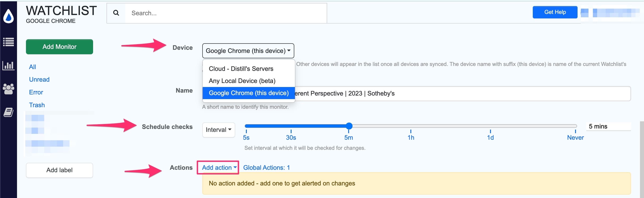
Task: Open the bar chart stats icon
Action: 9,66
